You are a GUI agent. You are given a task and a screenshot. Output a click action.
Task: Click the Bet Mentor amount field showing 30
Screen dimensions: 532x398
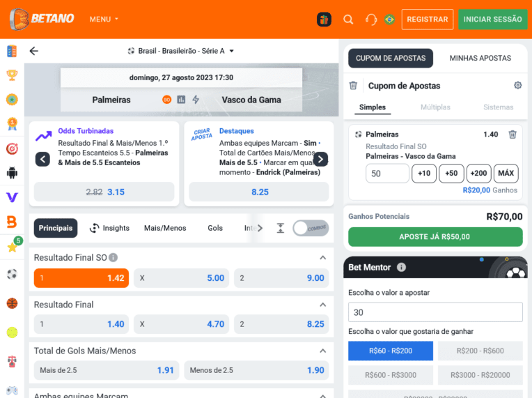(x=435, y=312)
